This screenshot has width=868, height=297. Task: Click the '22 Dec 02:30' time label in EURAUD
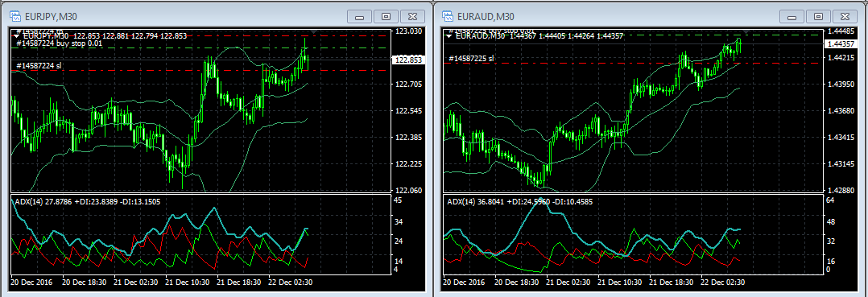pos(723,282)
